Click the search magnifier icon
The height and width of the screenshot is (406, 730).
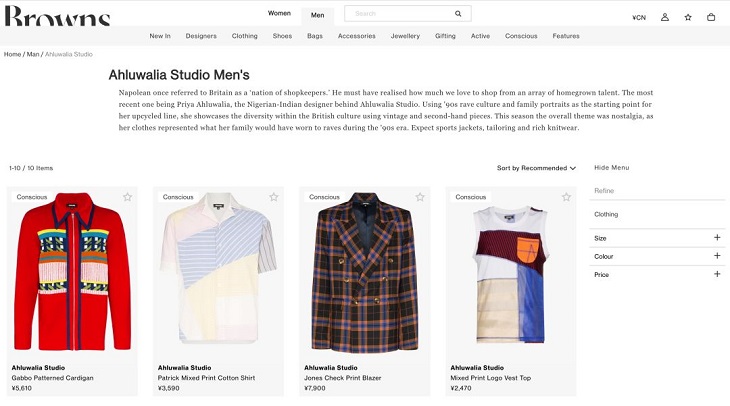pyautogui.click(x=458, y=14)
